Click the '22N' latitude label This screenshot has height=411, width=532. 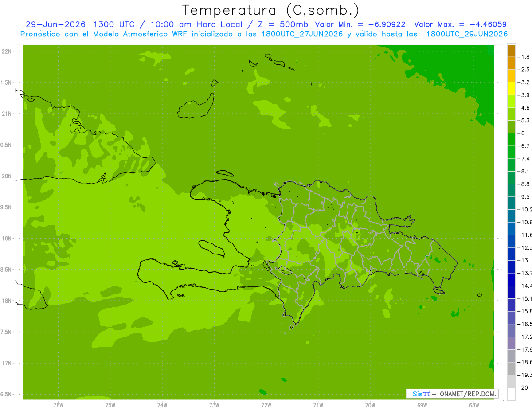coord(7,51)
